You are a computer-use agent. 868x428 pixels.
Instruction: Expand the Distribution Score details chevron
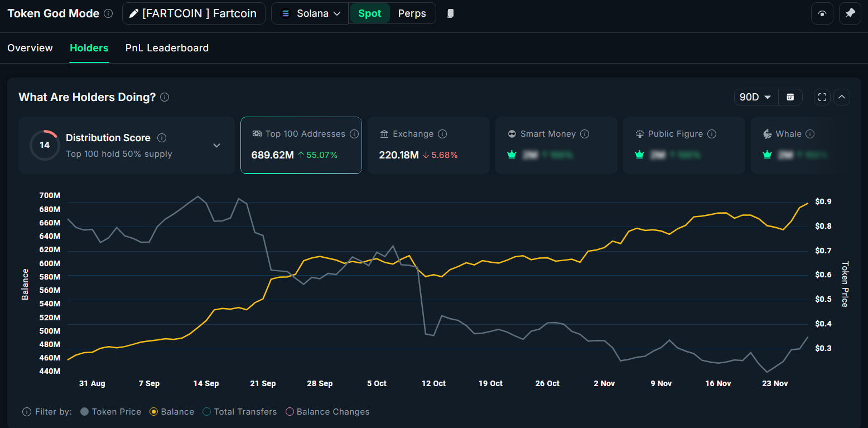(216, 145)
